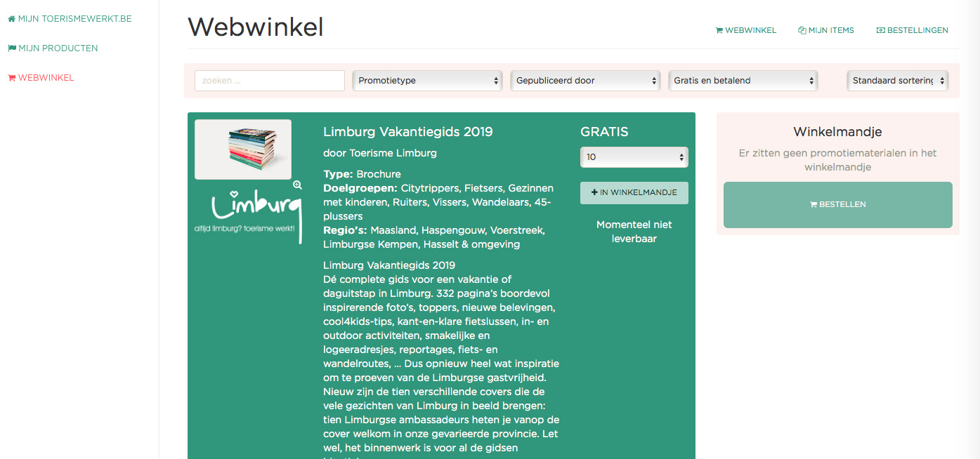Click the cart icon on Bestellen button
Screen dimensions: 980x459
pos(814,205)
